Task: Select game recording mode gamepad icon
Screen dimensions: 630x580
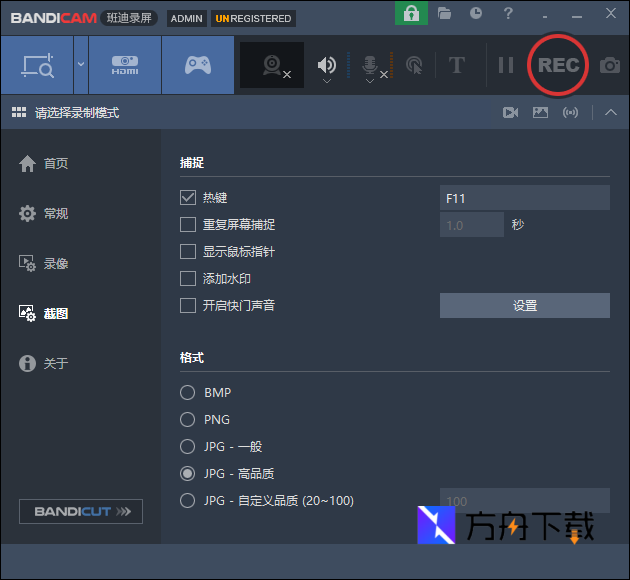Action: 198,65
